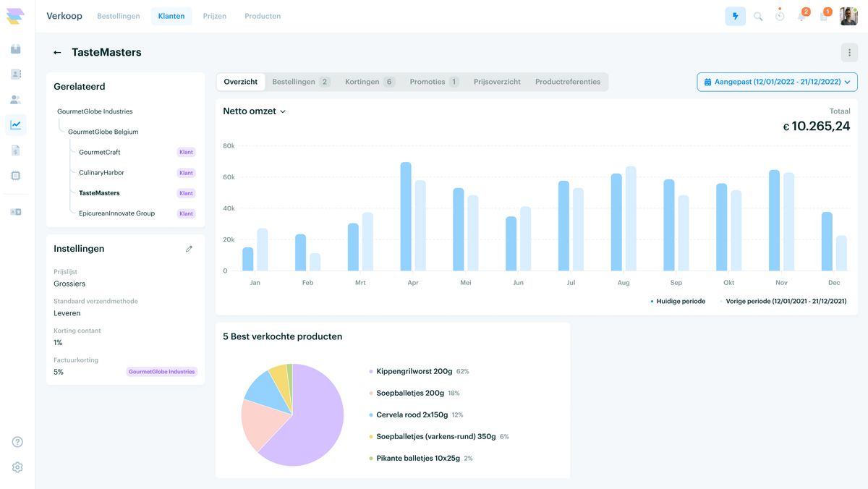The height and width of the screenshot is (489, 868).
Task: Open the media card icon below the sidebar divider
Action: pyautogui.click(x=16, y=212)
